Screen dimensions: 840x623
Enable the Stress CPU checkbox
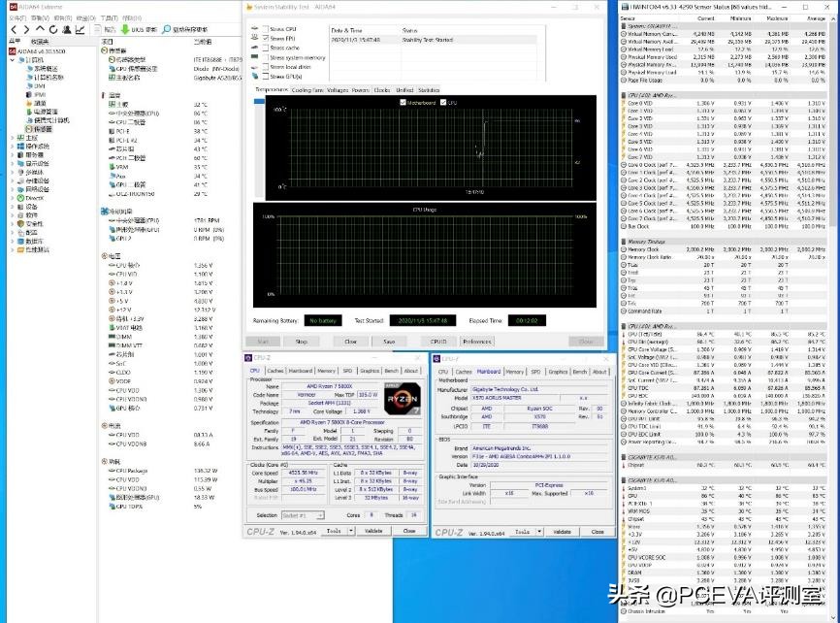coord(267,28)
